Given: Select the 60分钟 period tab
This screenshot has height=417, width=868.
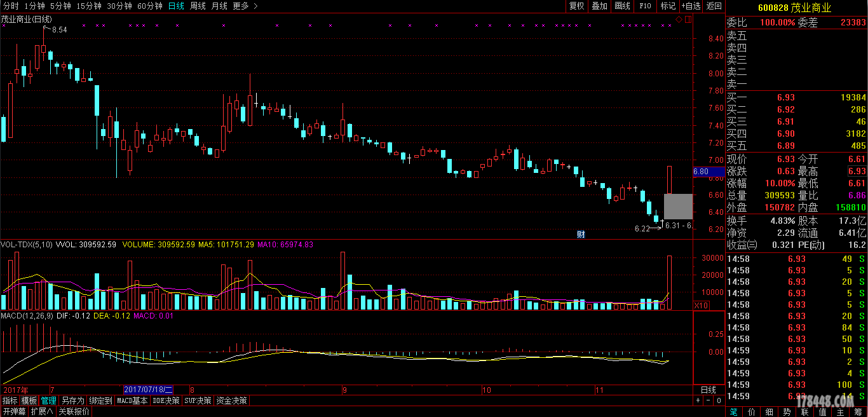Looking at the screenshot, I should pyautogui.click(x=150, y=6).
